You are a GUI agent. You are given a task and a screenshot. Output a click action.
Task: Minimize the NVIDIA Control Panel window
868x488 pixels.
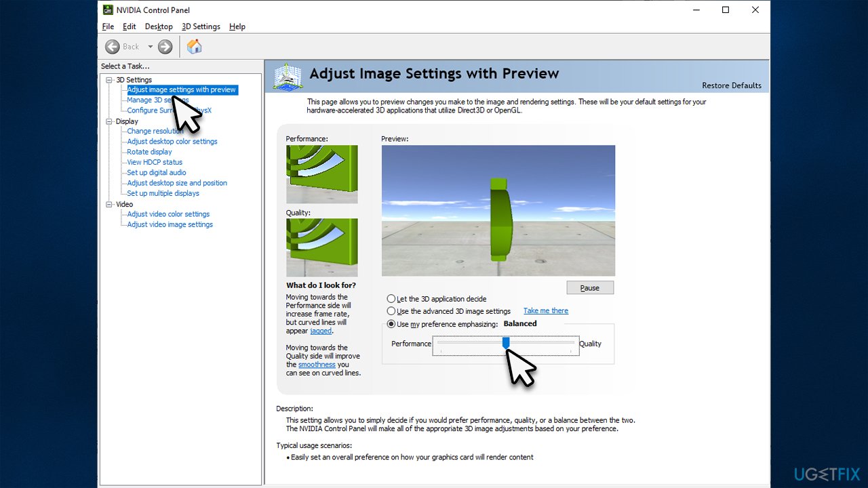pos(696,10)
